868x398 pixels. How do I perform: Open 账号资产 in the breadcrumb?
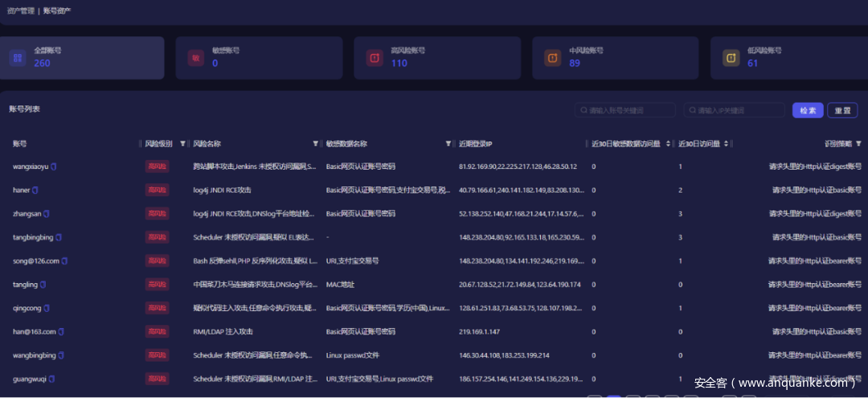click(x=57, y=10)
